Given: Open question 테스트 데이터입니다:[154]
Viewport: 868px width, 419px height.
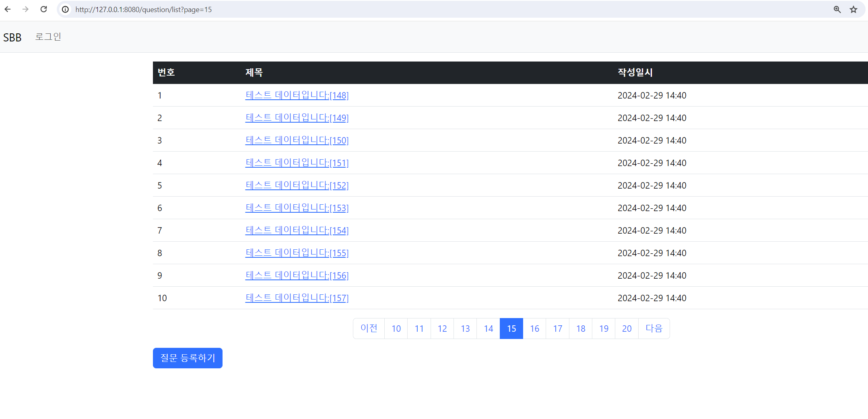Looking at the screenshot, I should point(297,230).
